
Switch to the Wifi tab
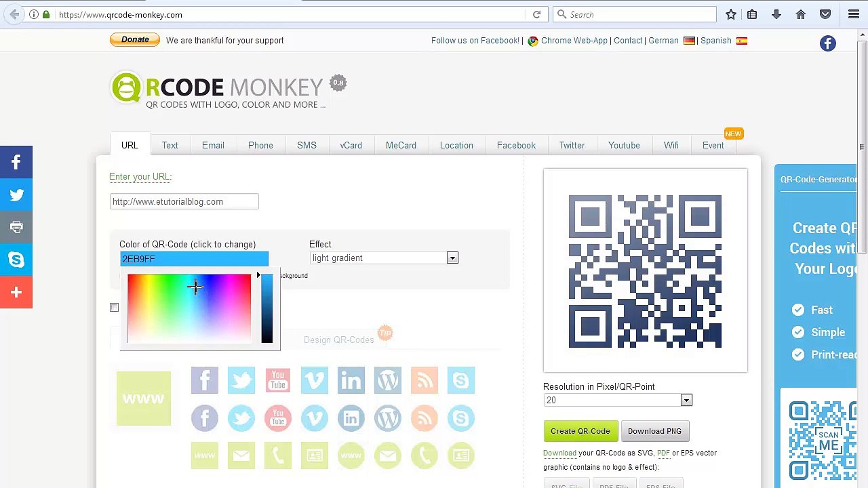click(x=671, y=145)
